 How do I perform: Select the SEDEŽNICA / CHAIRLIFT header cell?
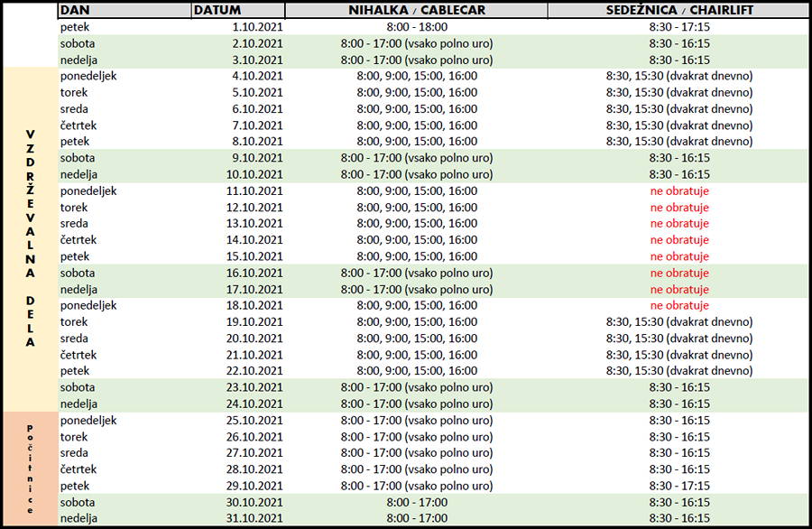point(678,10)
